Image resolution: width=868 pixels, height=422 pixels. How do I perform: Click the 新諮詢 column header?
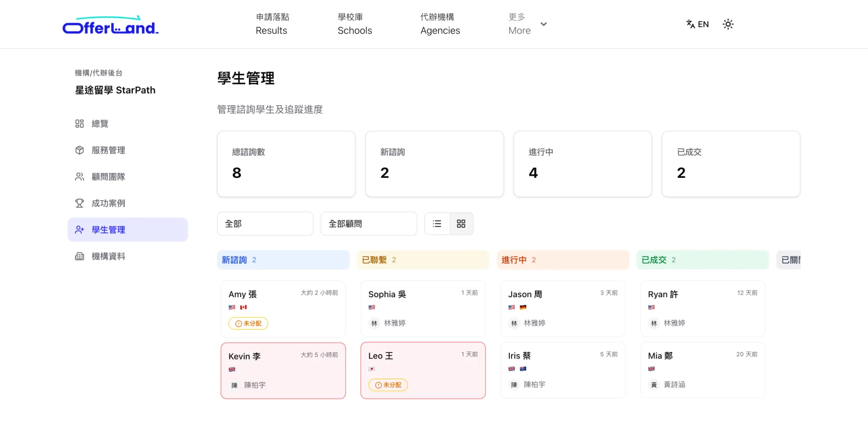(283, 260)
